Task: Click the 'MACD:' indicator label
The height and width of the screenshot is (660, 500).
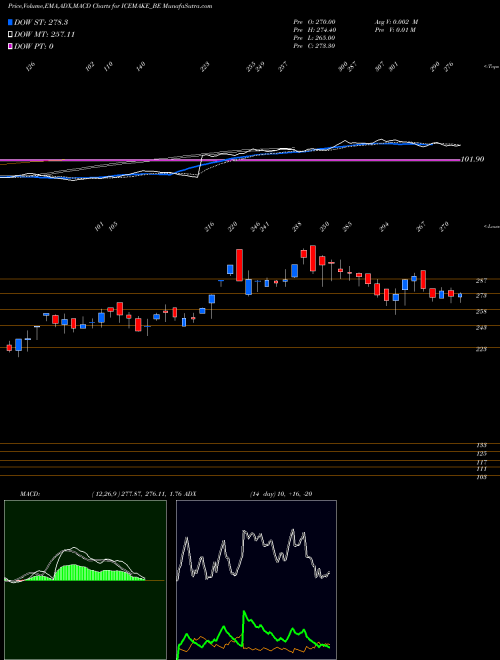Action: [x=30, y=494]
